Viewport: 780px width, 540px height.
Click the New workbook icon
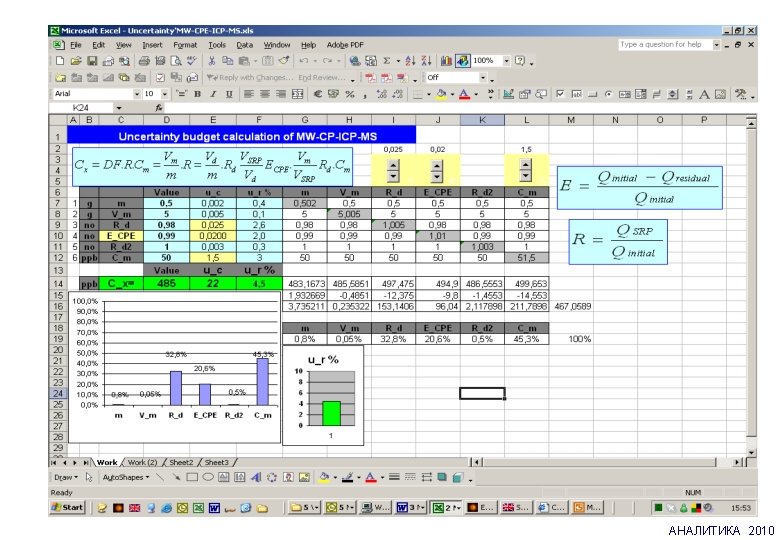pyautogui.click(x=60, y=61)
